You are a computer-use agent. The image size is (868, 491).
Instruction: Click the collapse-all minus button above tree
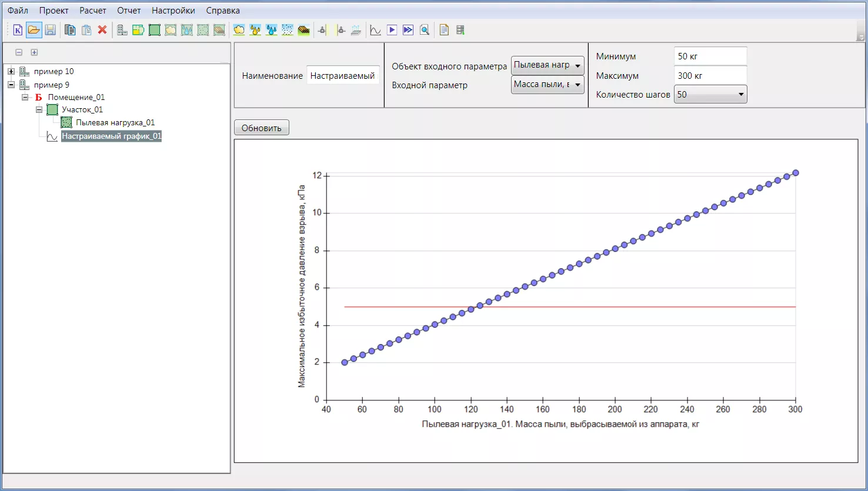coord(19,52)
